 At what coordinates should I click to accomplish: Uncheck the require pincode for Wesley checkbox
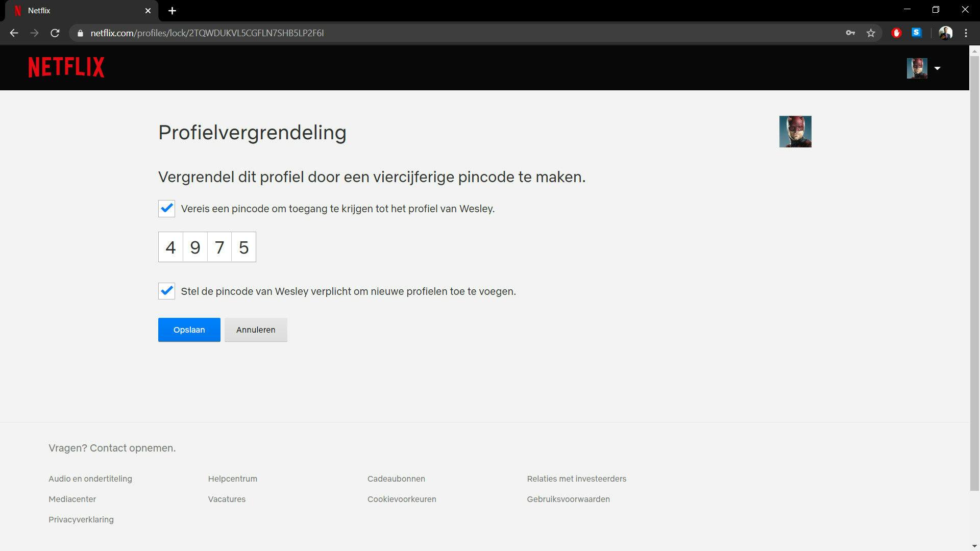pyautogui.click(x=166, y=209)
